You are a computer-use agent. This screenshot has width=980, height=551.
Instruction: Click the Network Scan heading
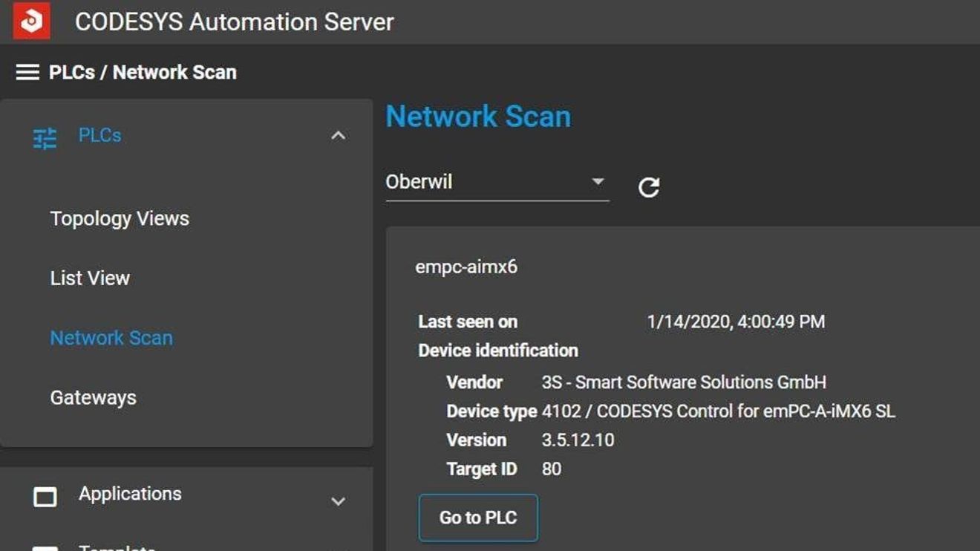click(478, 117)
